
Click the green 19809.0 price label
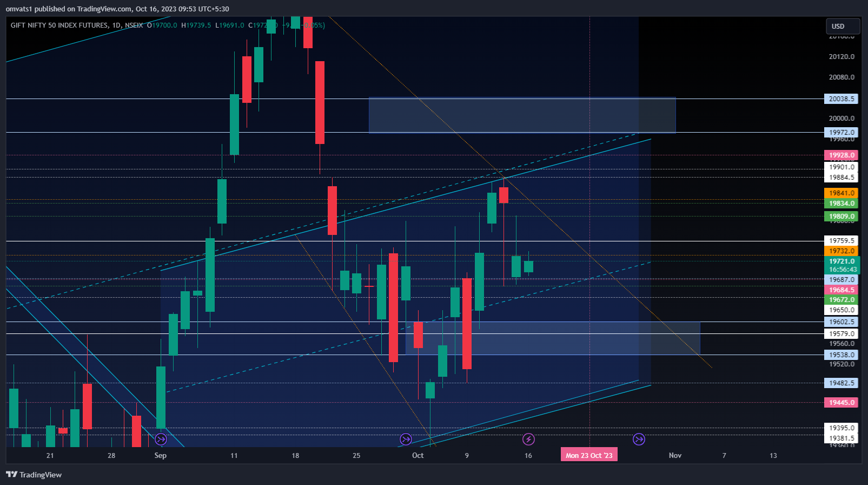(x=842, y=217)
